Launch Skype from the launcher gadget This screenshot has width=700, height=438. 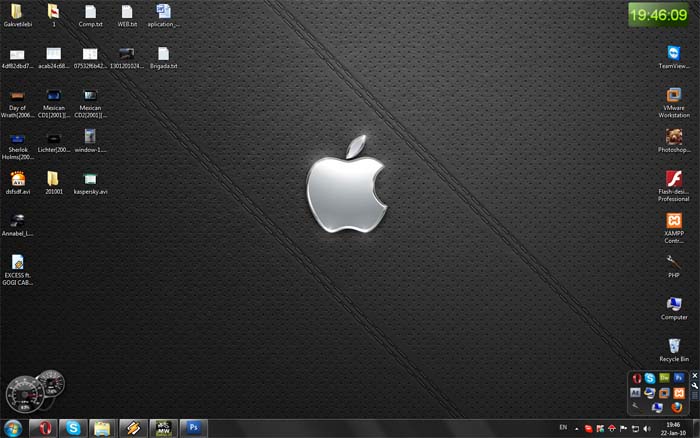(650, 379)
